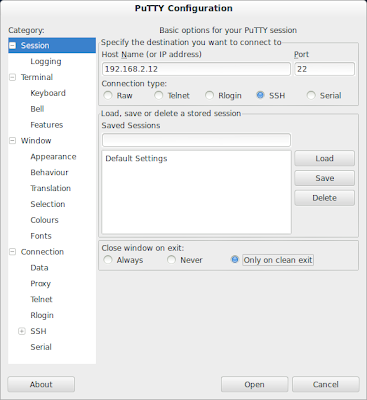This screenshot has width=367, height=400.
Task: Choose Only on clean exit option
Action: click(235, 260)
